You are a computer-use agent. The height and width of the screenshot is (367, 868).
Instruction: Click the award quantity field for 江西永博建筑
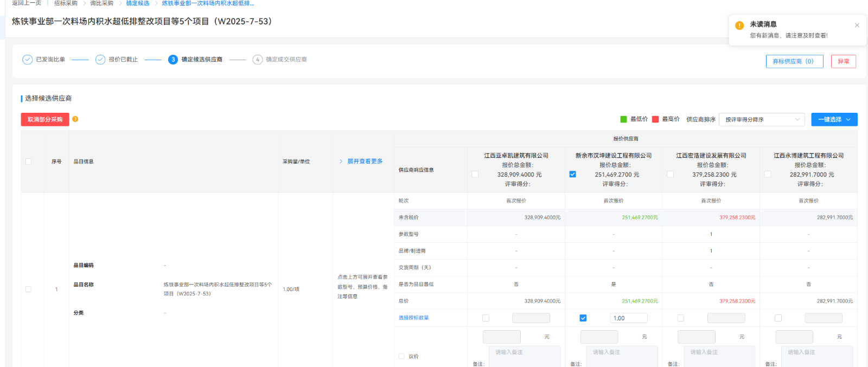824,318
